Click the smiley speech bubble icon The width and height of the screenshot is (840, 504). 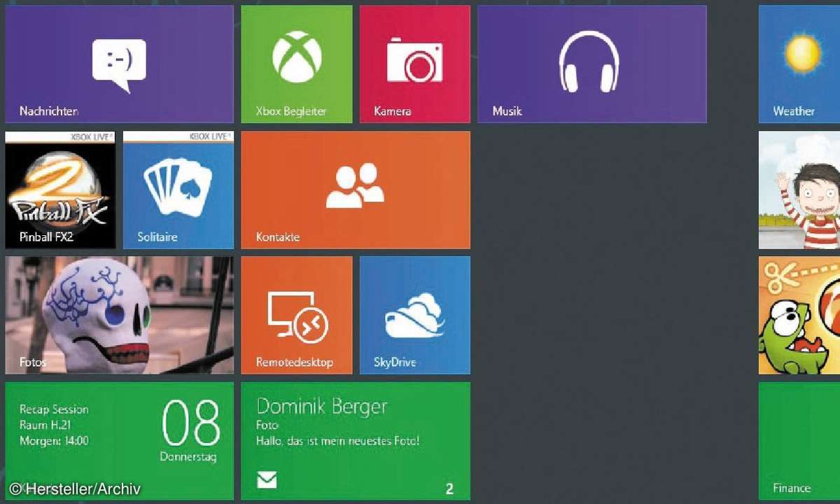119,66
